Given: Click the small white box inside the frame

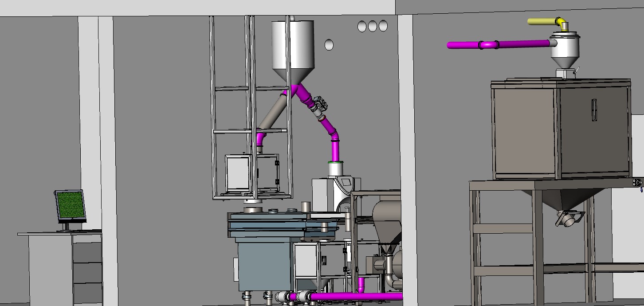Looking at the screenshot, I should [238, 173].
